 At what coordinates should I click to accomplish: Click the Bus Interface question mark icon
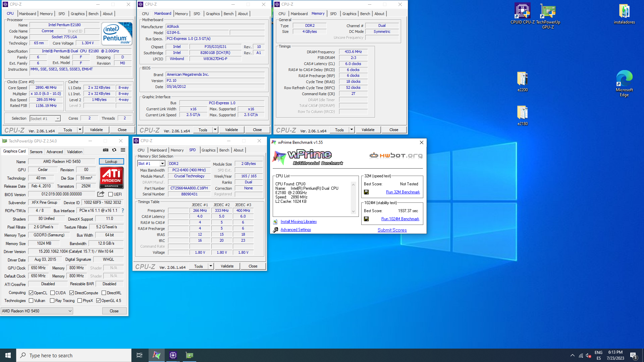[x=123, y=210]
